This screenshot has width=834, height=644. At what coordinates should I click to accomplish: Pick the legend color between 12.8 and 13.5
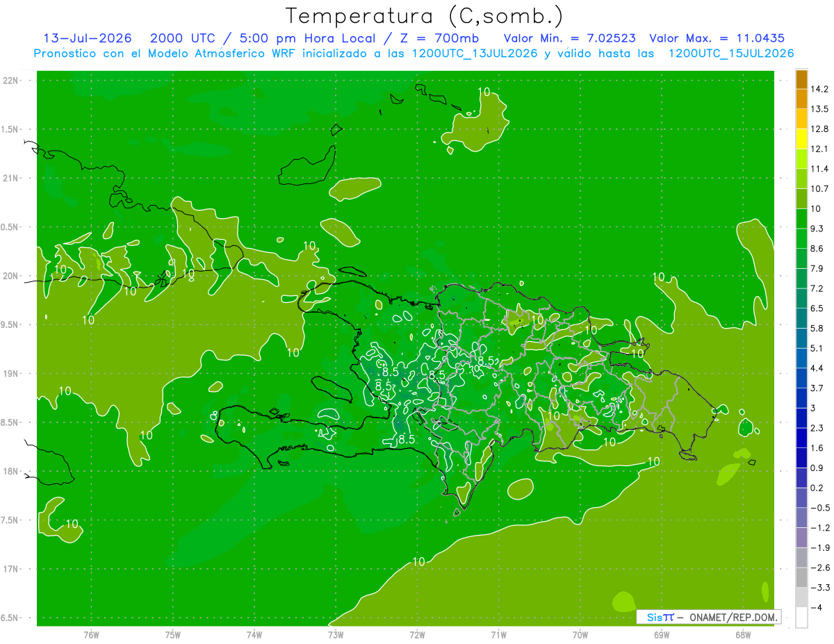click(801, 119)
